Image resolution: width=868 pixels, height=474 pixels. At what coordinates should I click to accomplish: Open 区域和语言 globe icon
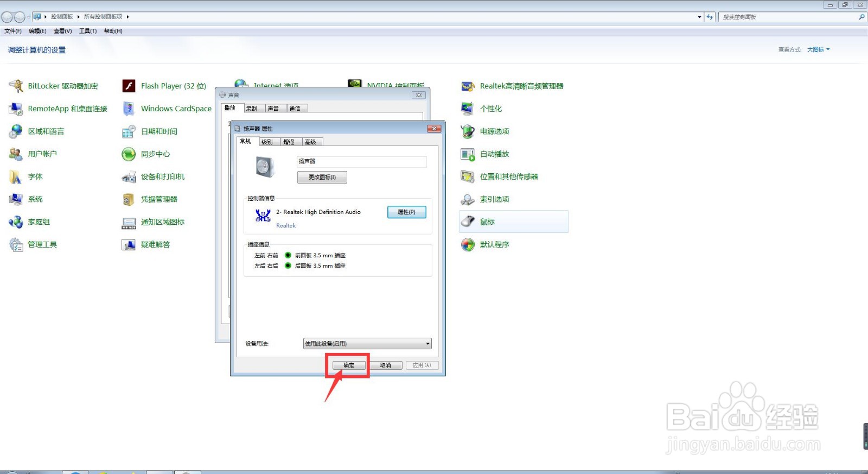(x=16, y=131)
